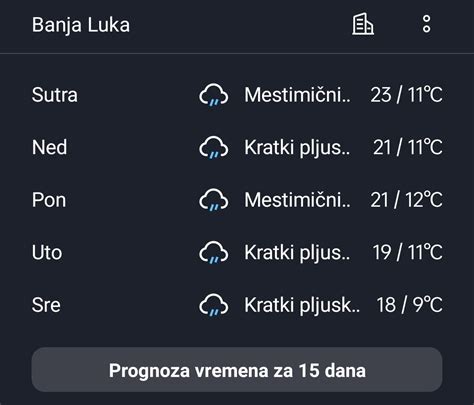The height and width of the screenshot is (405, 474).
Task: Open the Sutra forecast row
Action: point(237,95)
